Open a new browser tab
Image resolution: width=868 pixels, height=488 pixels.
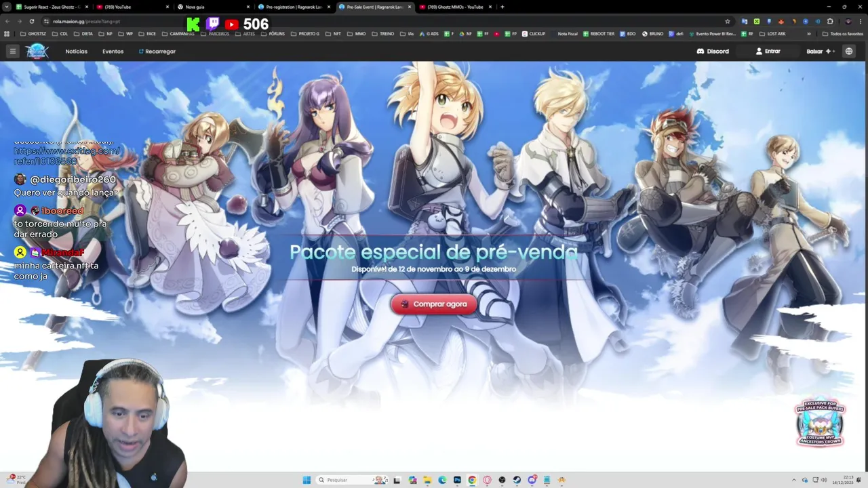tap(502, 7)
